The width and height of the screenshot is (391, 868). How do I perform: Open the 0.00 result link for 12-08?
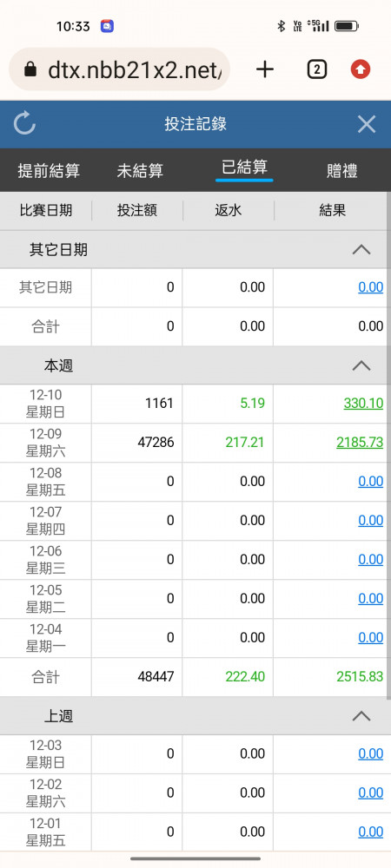(370, 482)
